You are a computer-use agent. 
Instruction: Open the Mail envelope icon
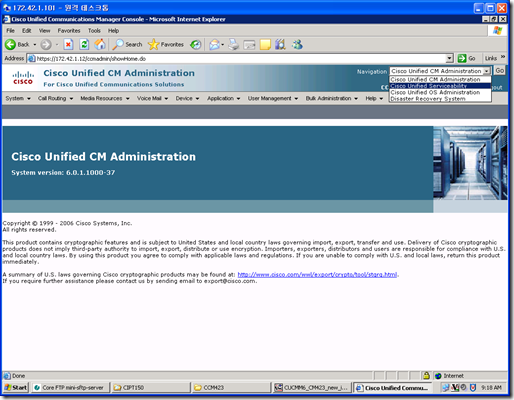[x=215, y=44]
